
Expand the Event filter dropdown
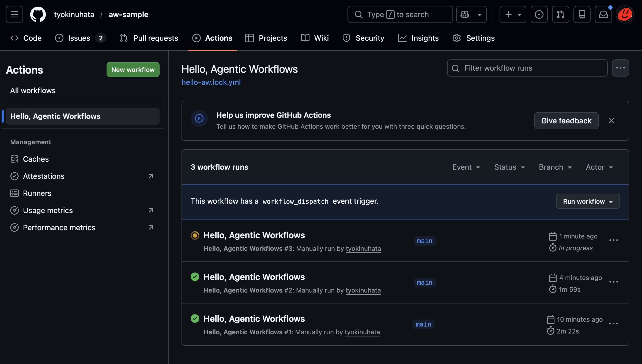point(466,167)
